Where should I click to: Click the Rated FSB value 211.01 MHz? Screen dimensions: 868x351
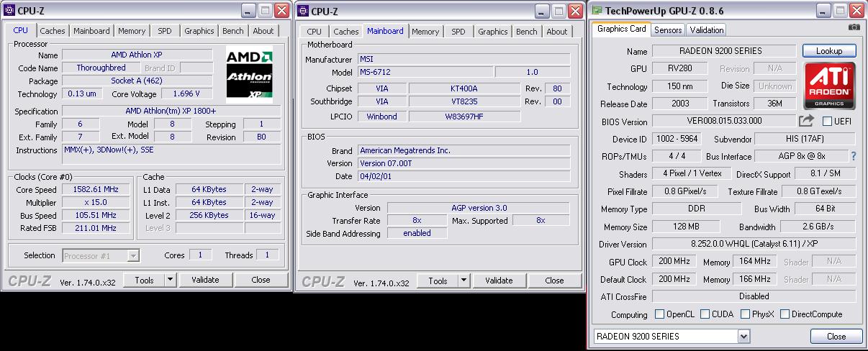coord(95,228)
